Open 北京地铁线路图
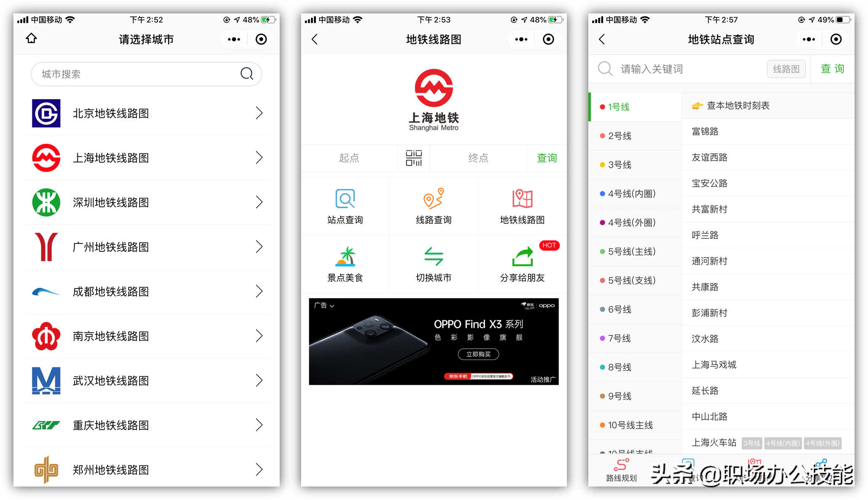Screen dimensions: 868x500 coord(147,114)
